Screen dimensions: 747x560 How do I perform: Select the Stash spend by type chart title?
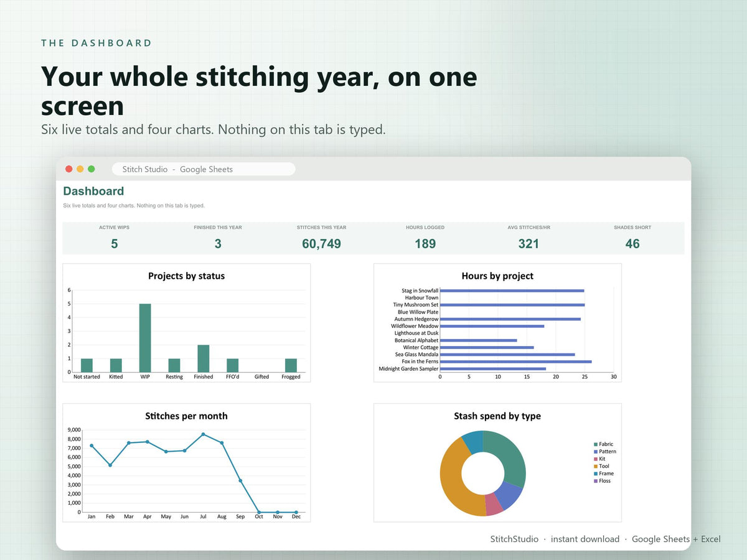tap(497, 416)
